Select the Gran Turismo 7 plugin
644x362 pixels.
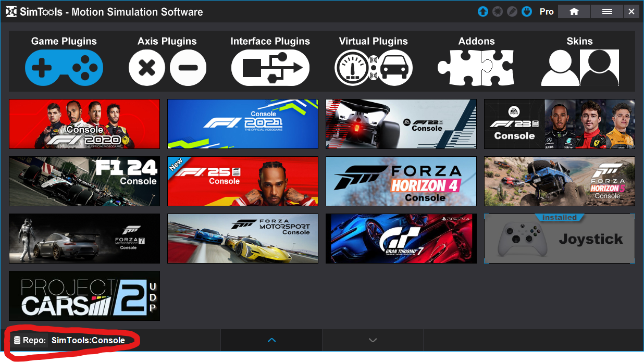click(401, 239)
